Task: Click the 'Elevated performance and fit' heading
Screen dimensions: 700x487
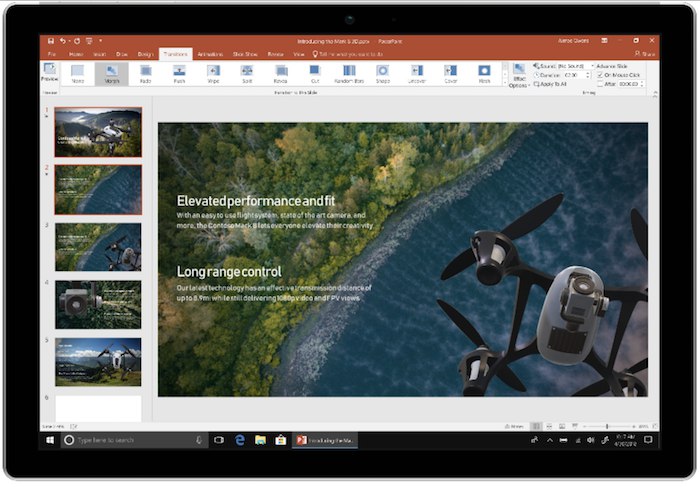Action: point(256,201)
